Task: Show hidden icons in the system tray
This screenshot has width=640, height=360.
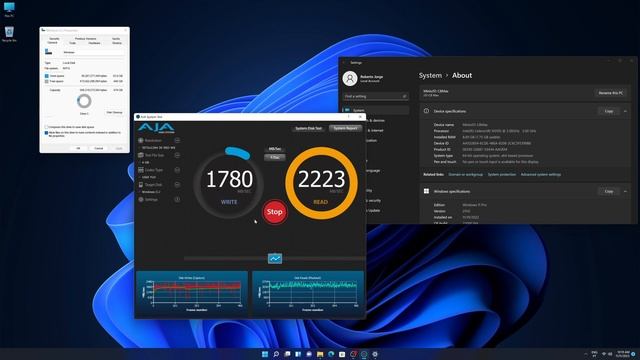Action: 585,353
